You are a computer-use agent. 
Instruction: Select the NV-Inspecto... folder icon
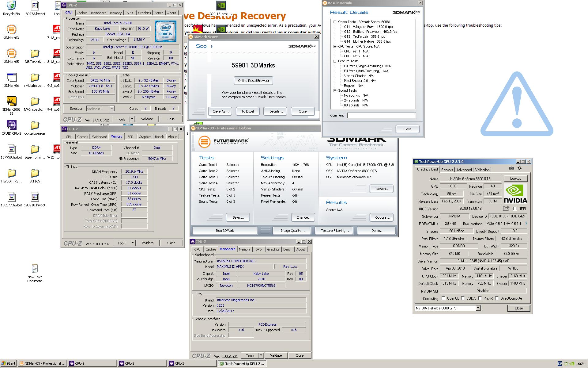[x=35, y=104]
